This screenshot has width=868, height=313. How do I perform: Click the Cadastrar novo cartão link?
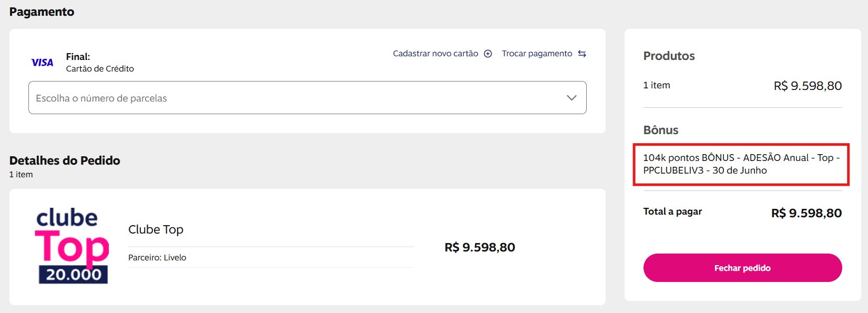pyautogui.click(x=435, y=54)
